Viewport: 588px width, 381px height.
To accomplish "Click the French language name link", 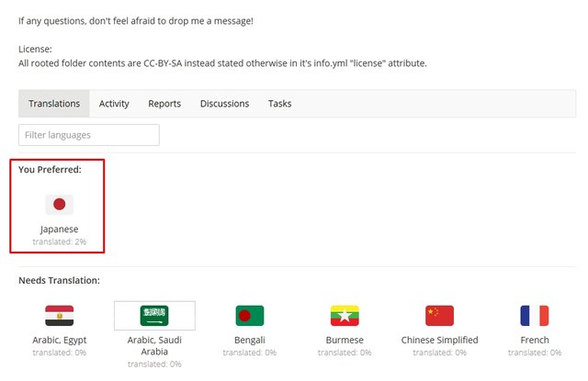I will point(535,340).
